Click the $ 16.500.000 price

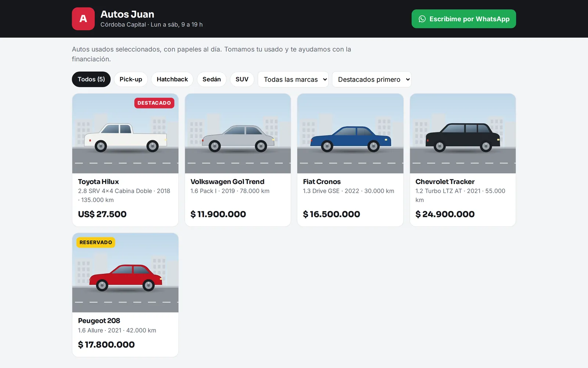(x=331, y=214)
